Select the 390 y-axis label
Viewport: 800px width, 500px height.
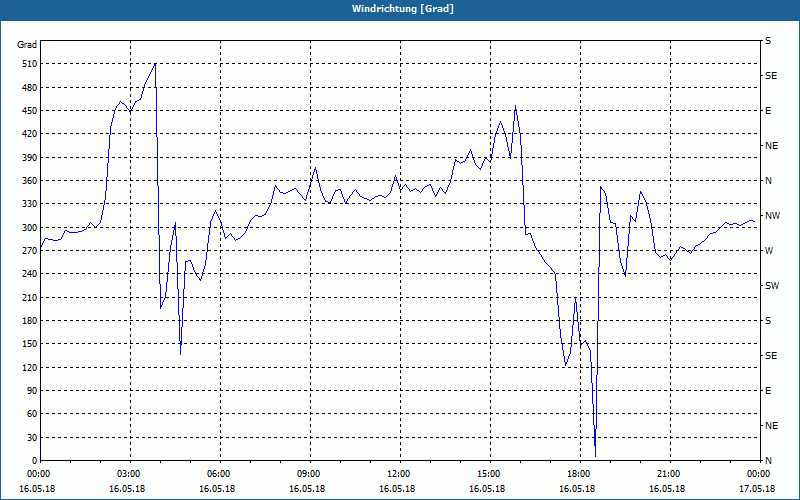[28, 158]
